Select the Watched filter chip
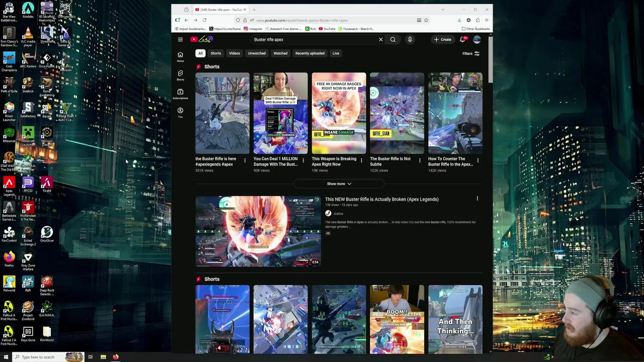This screenshot has height=362, width=644. tap(280, 53)
